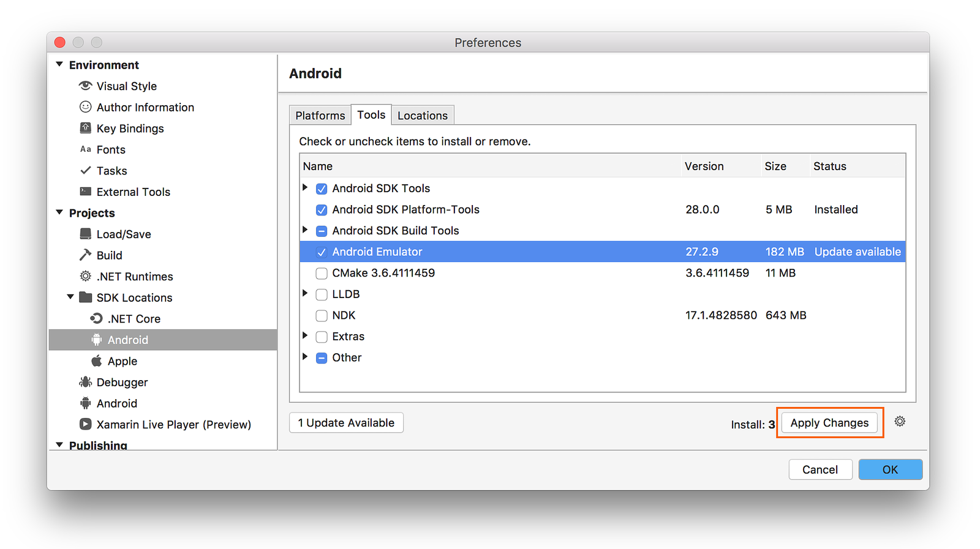This screenshot has height=549, width=980.
Task: Click the hammer icon next to Build
Action: click(x=86, y=255)
